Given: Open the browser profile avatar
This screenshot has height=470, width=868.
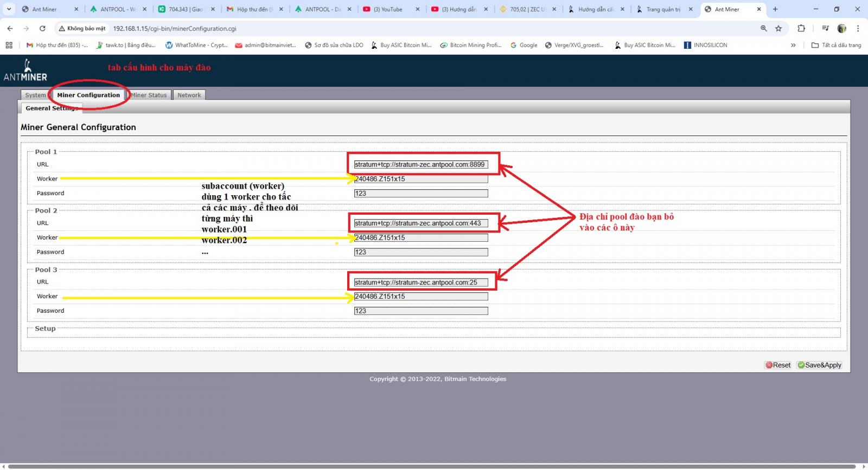Looking at the screenshot, I should (842, 28).
